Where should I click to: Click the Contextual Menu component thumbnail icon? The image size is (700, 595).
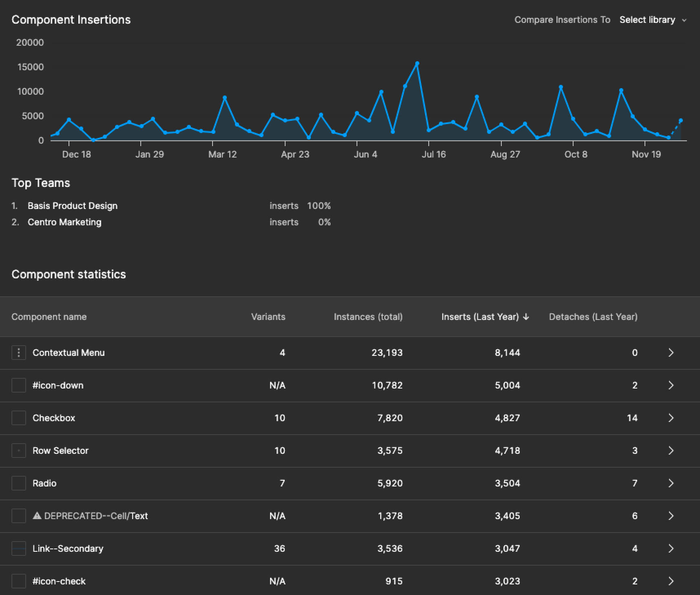19,353
